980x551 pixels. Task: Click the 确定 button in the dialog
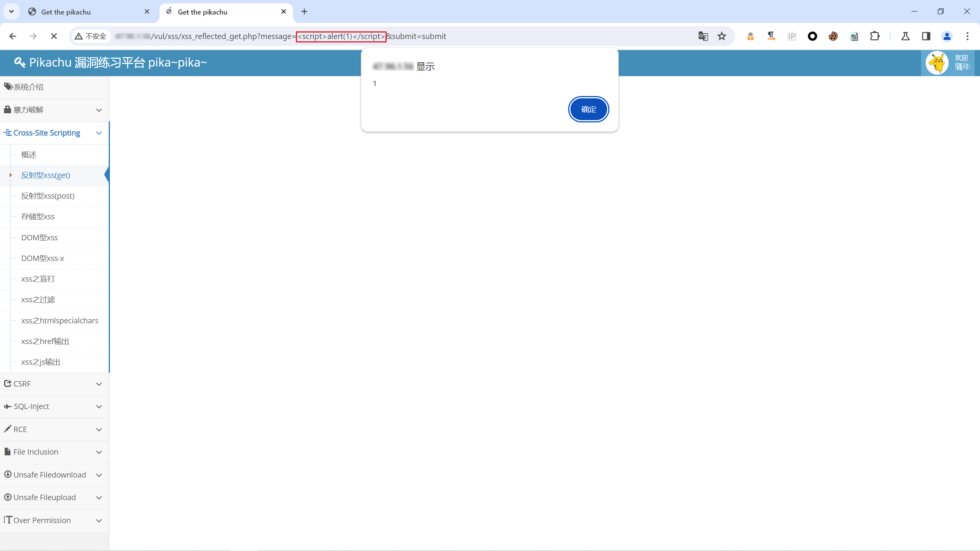point(588,109)
